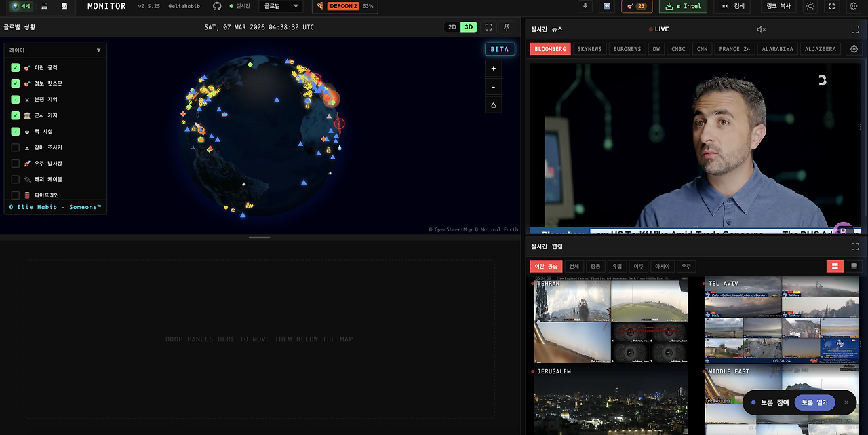Switch to the tech variant laptop icon
The width and height of the screenshot is (868, 435).
coord(45,6)
